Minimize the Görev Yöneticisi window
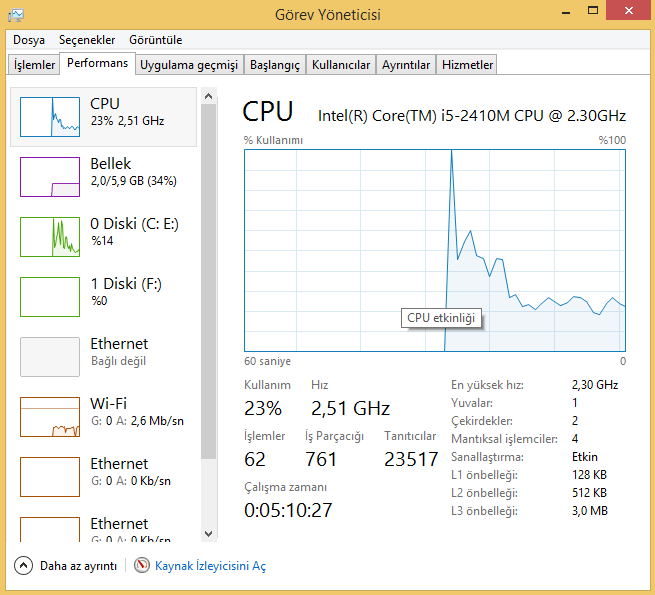This screenshot has width=655, height=595. (566, 12)
